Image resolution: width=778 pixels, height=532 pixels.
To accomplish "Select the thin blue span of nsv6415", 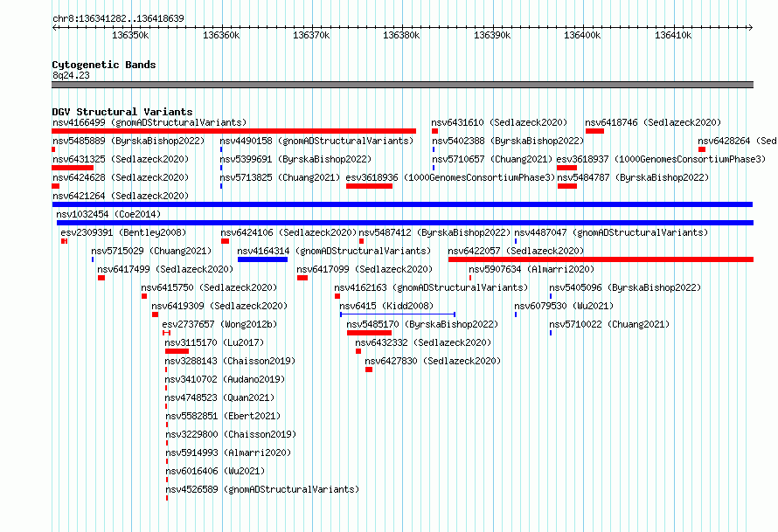I will coord(398,314).
